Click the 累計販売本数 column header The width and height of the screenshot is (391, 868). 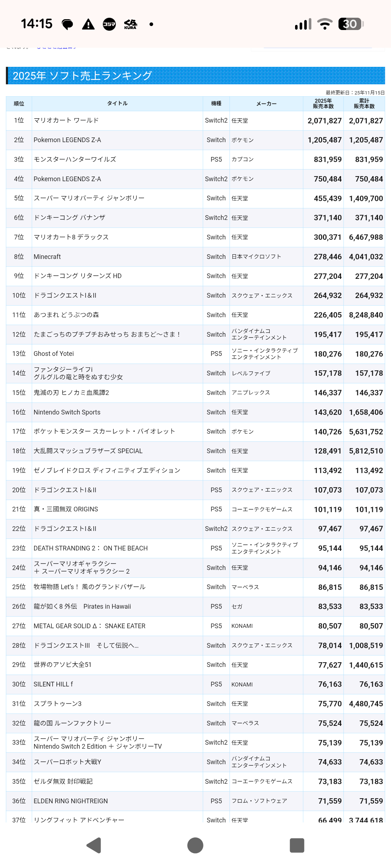[364, 103]
